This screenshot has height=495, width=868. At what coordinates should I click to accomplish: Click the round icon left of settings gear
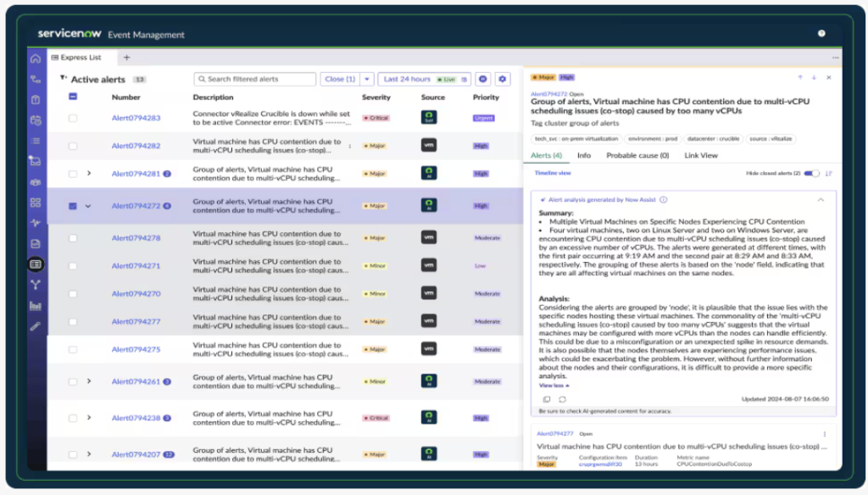482,79
